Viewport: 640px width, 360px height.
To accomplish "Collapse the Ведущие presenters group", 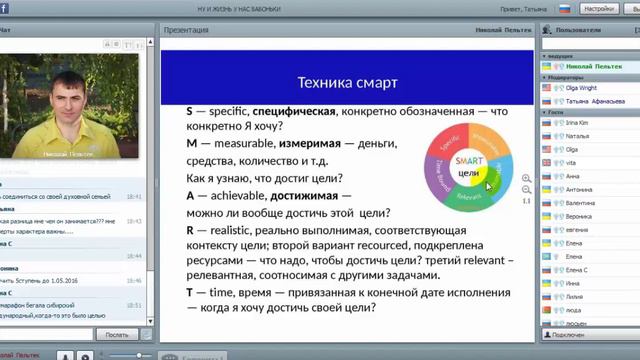I will tap(544, 56).
